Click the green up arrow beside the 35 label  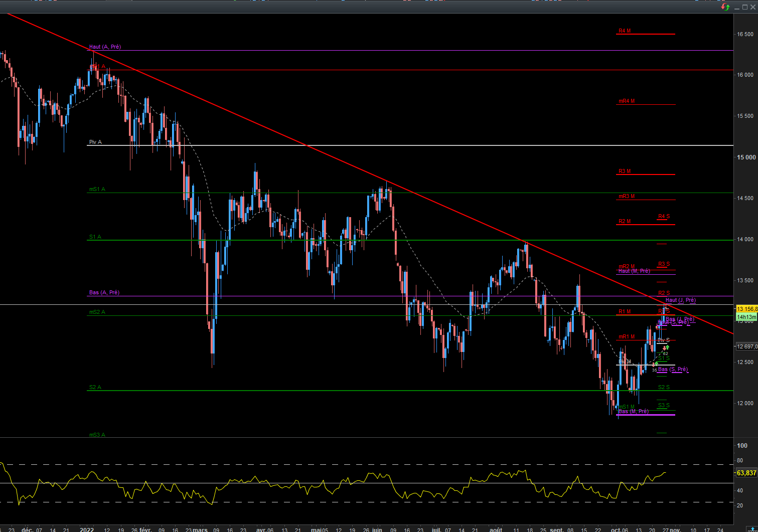(x=656, y=364)
